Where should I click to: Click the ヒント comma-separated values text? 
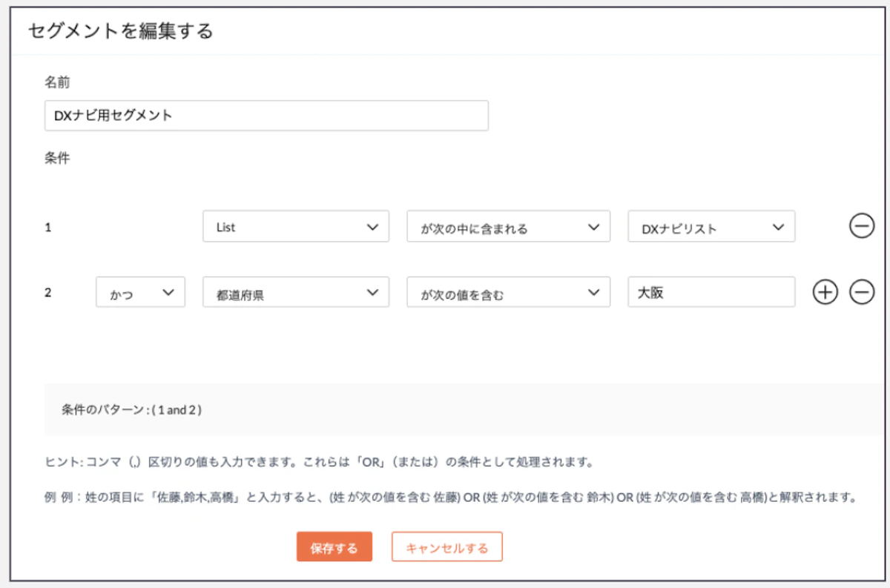coord(319,462)
